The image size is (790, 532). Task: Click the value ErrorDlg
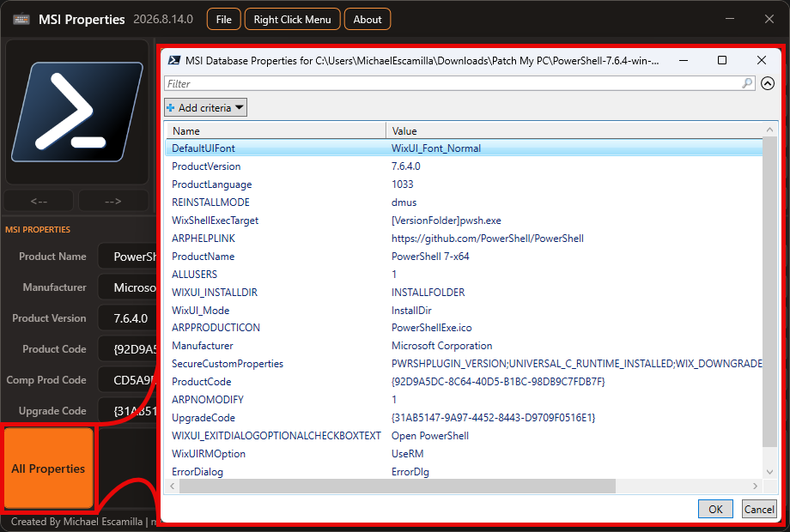[410, 472]
